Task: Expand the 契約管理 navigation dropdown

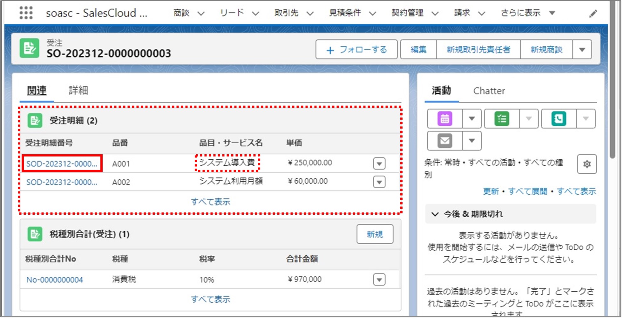Action: coord(435,13)
